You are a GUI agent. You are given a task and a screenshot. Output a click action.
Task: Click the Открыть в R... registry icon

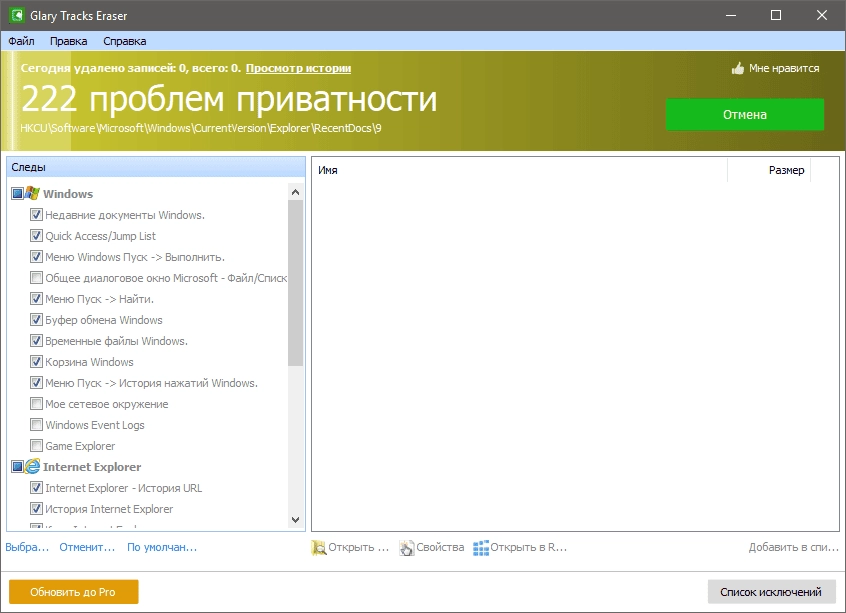coord(481,547)
